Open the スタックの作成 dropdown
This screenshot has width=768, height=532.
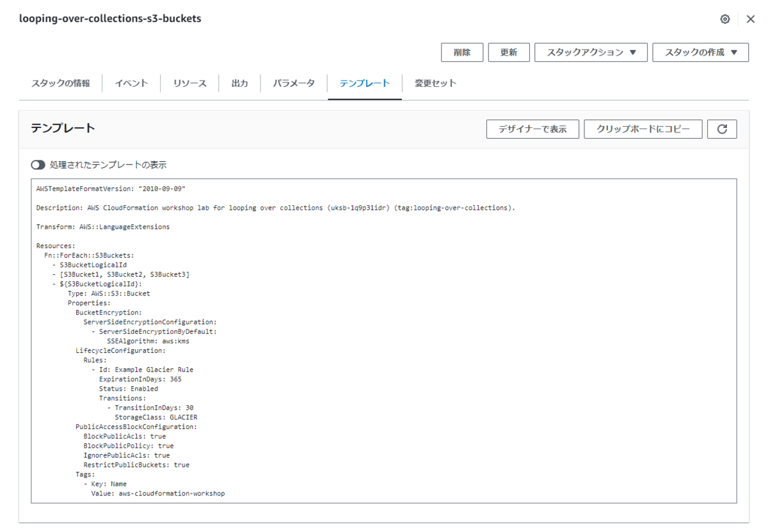(700, 52)
